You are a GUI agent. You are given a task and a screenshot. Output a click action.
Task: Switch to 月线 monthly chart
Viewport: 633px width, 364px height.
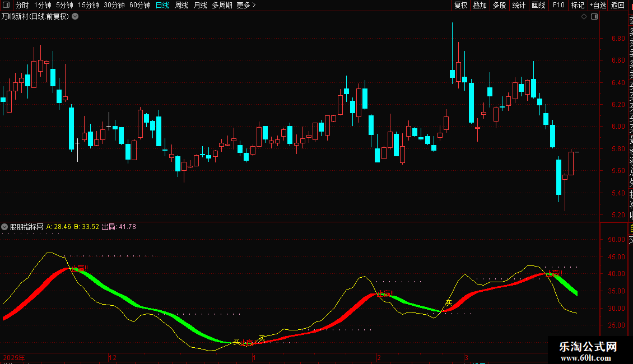[x=200, y=5]
